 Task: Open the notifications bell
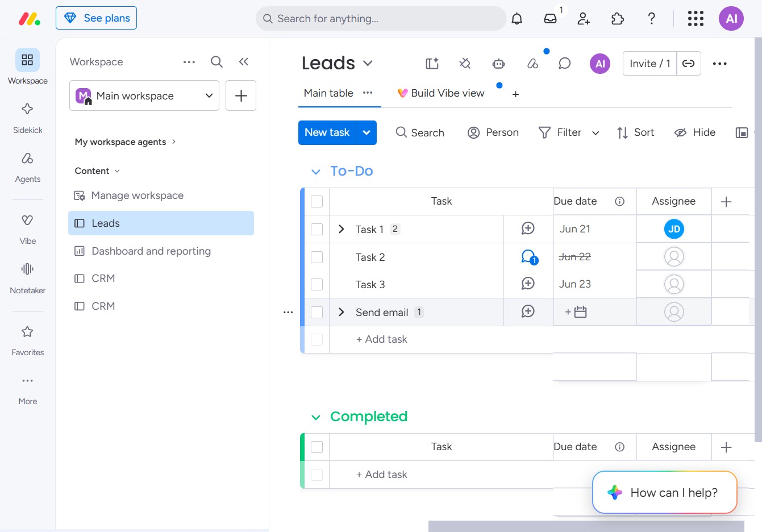[517, 19]
